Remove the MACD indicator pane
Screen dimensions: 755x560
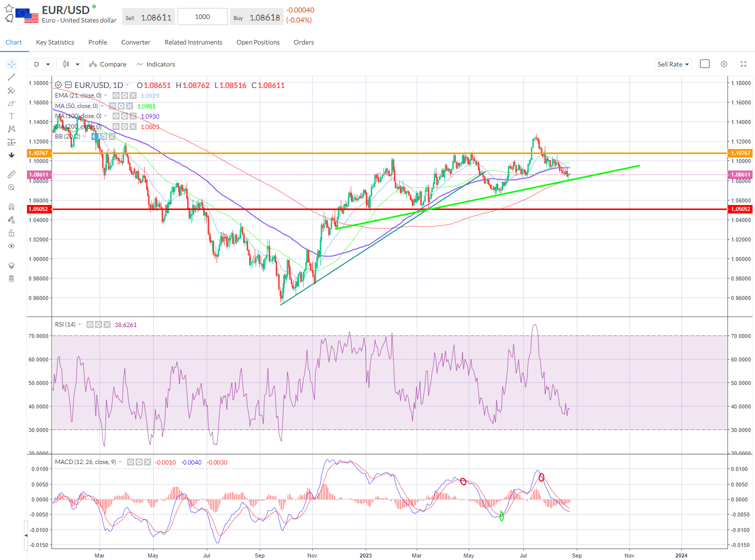pos(148,462)
